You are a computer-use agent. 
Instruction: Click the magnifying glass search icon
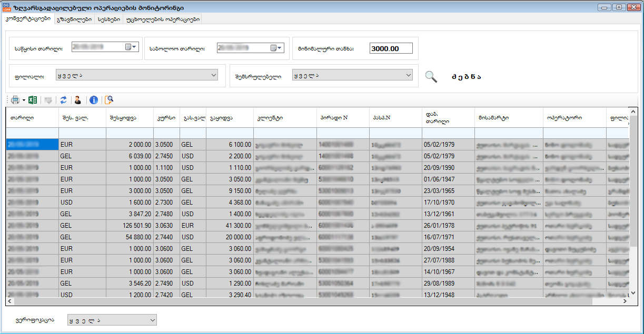(x=431, y=77)
